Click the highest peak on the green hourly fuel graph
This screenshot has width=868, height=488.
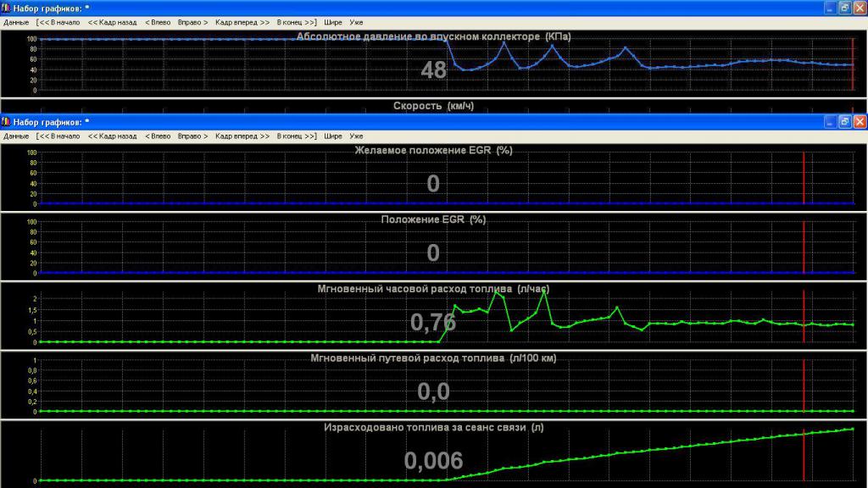543,292
